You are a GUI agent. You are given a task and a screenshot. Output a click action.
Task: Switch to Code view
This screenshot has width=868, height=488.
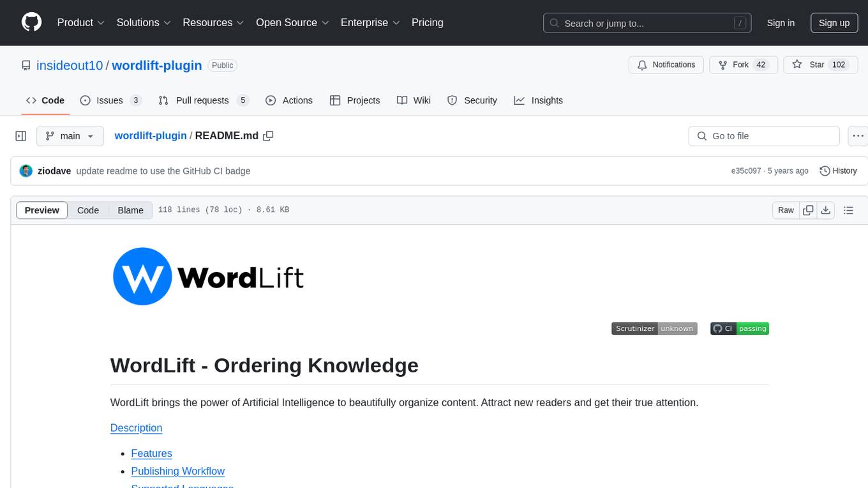coord(88,210)
